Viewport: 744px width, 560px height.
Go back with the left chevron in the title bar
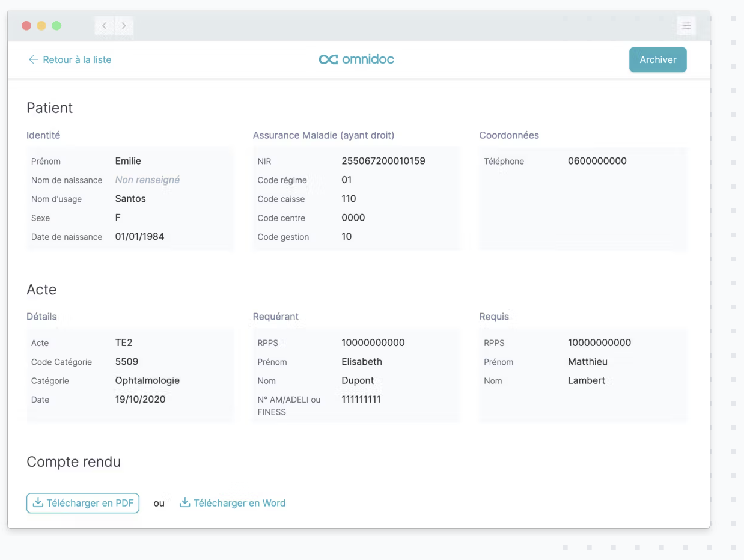tap(105, 26)
